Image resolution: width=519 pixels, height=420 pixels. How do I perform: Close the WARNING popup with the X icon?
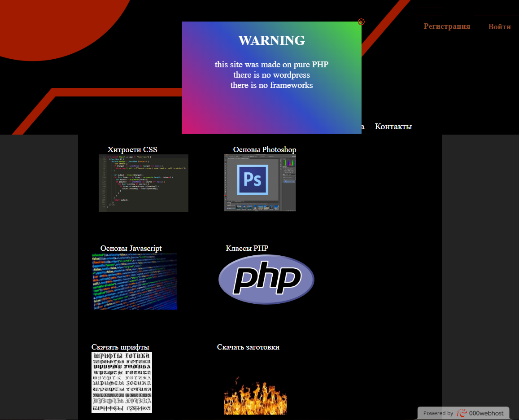point(361,22)
